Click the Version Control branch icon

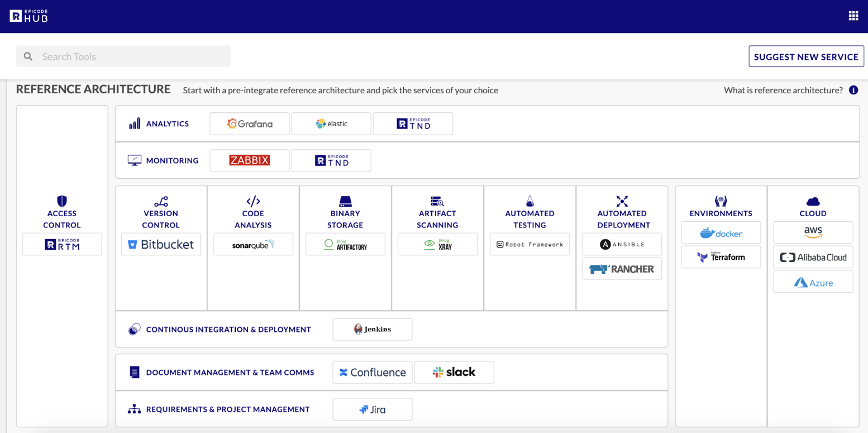(x=161, y=202)
